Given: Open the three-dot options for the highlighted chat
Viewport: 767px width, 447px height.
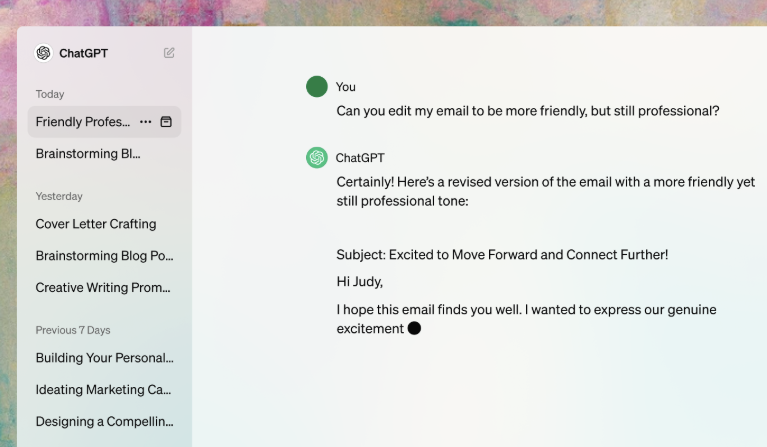Looking at the screenshot, I should (x=146, y=122).
